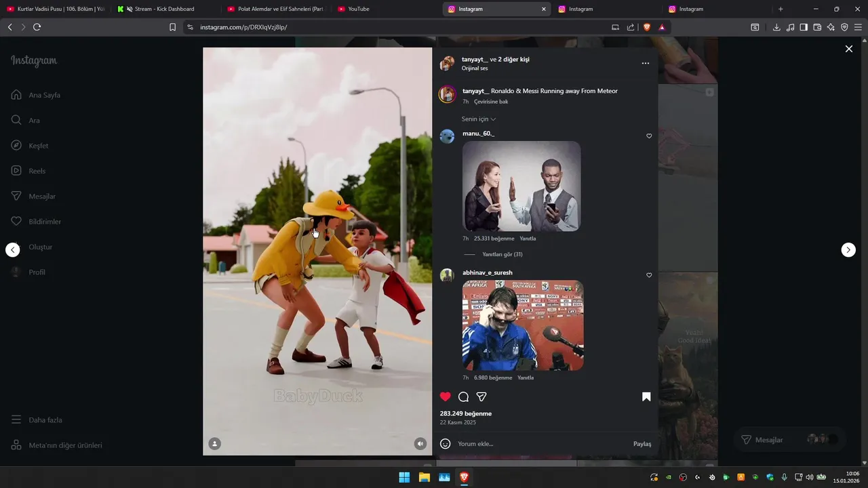Go to next post arrow
This screenshot has height=488, width=868.
pyautogui.click(x=848, y=249)
